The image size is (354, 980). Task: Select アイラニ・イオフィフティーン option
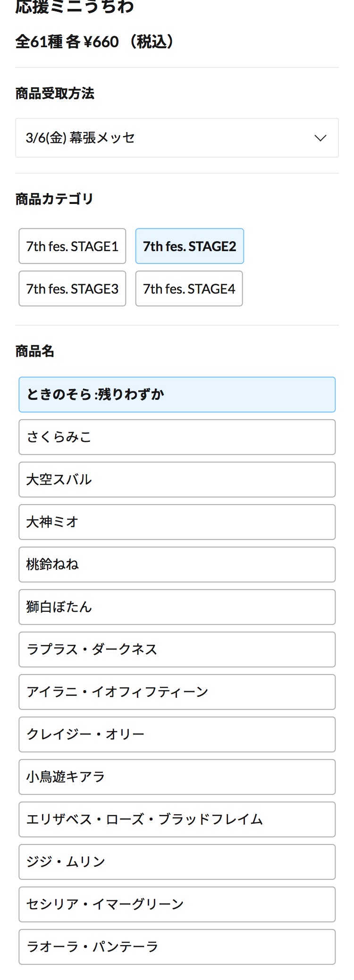(x=177, y=692)
